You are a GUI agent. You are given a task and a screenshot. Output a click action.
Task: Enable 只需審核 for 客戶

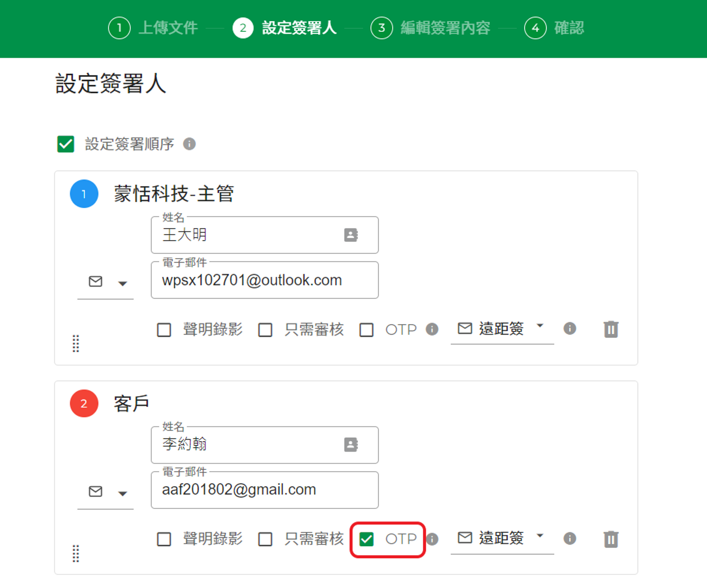coord(265,539)
